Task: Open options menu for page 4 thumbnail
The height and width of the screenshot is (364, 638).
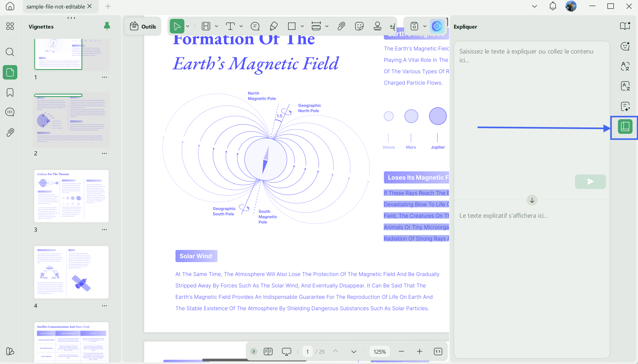Action: (104, 306)
